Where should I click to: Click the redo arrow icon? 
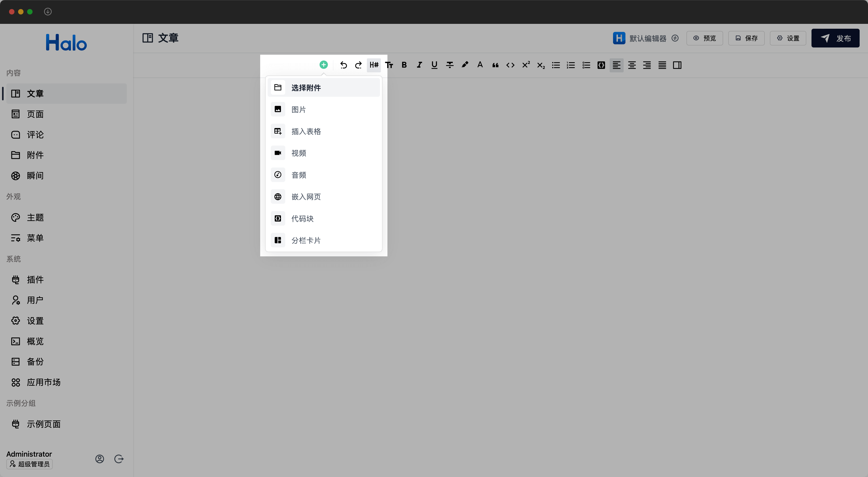click(x=359, y=65)
